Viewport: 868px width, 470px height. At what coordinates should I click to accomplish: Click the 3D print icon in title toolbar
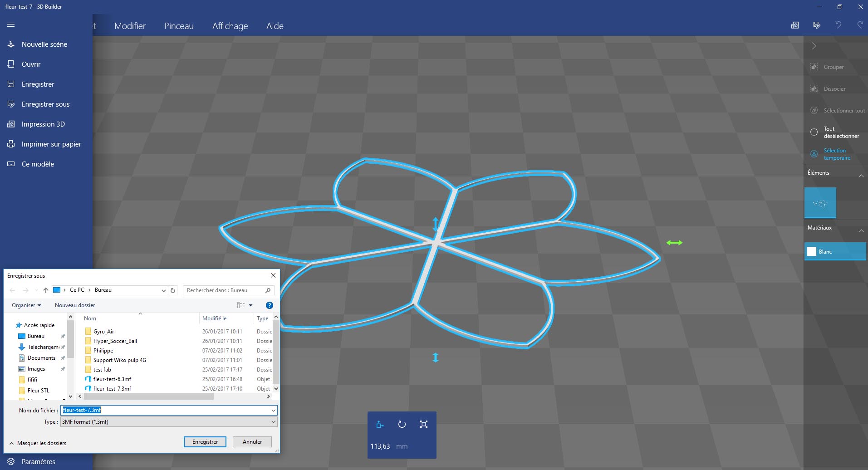click(795, 25)
